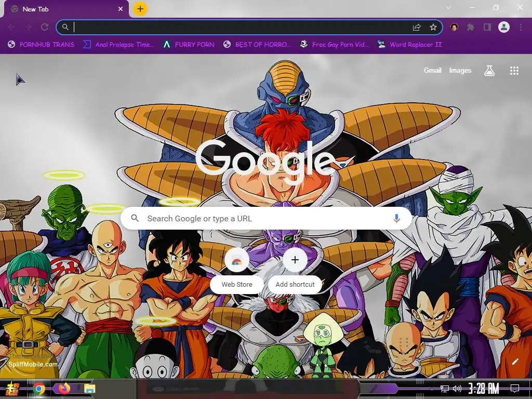Click the Search Google or type a URL box

point(267,219)
